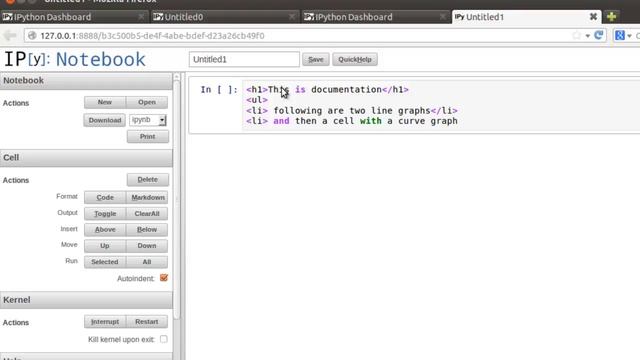Close the first IPython Dashboard tab
640x360 pixels.
pyautogui.click(x=141, y=17)
